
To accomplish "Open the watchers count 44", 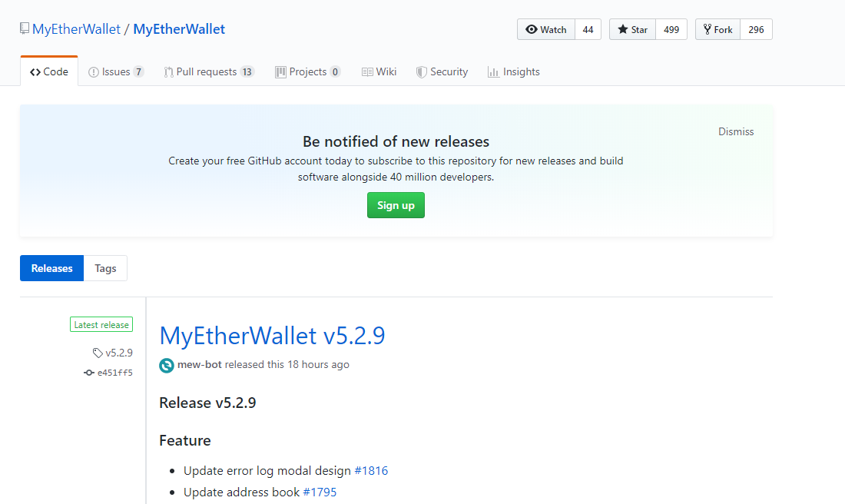I will (x=588, y=30).
